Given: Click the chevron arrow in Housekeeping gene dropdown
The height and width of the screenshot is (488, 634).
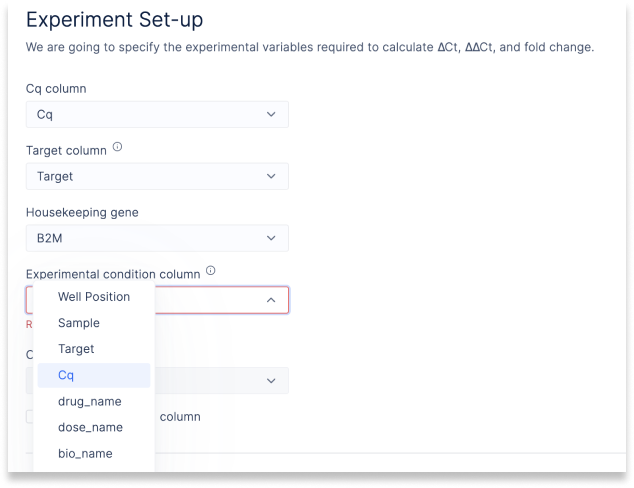Looking at the screenshot, I should point(271,238).
